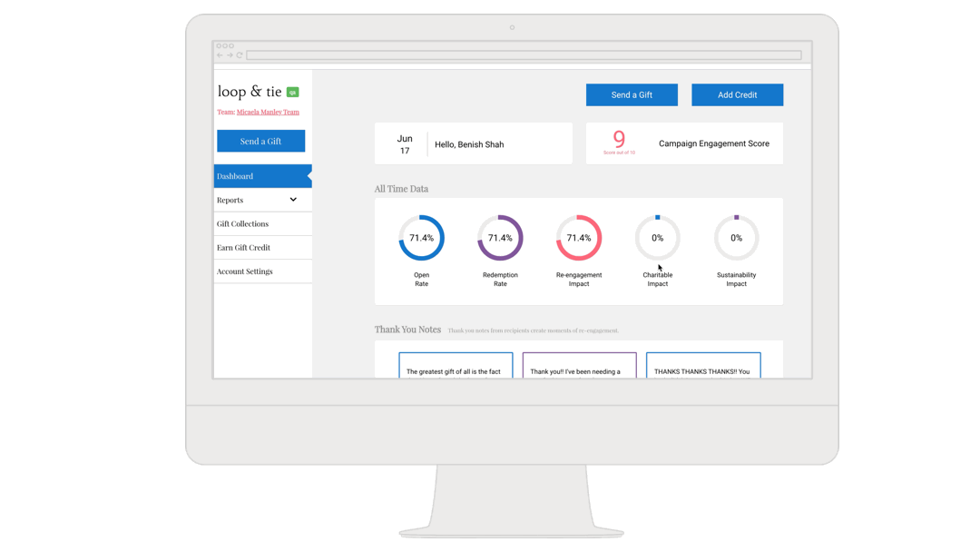Viewport: 980px width, 552px height.
Task: Click the loop & tie logo
Action: [250, 92]
